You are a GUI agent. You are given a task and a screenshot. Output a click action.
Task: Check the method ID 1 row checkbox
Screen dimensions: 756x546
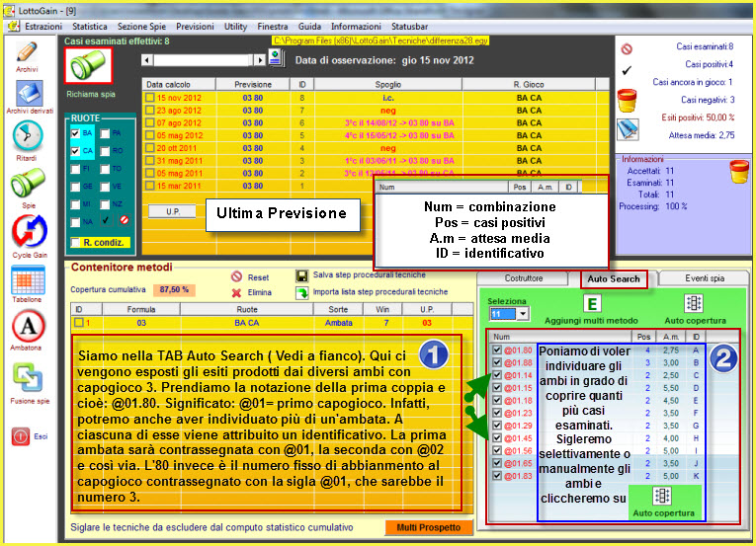pyautogui.click(x=79, y=323)
